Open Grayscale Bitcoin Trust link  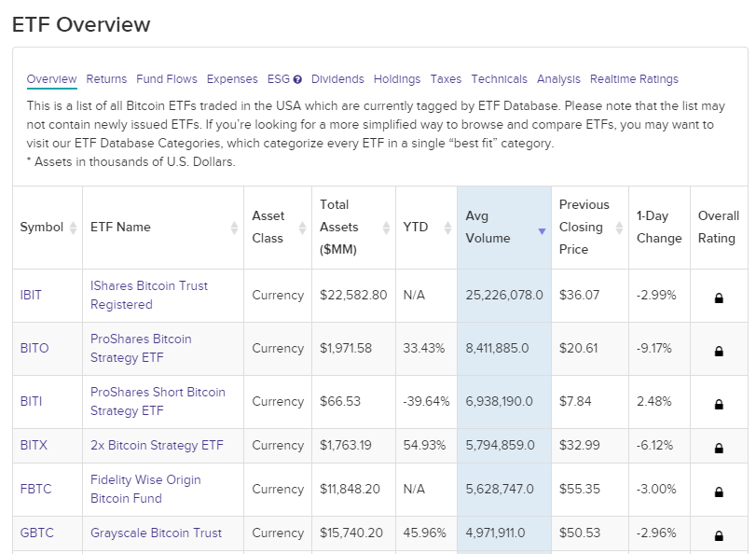pyautogui.click(x=156, y=533)
